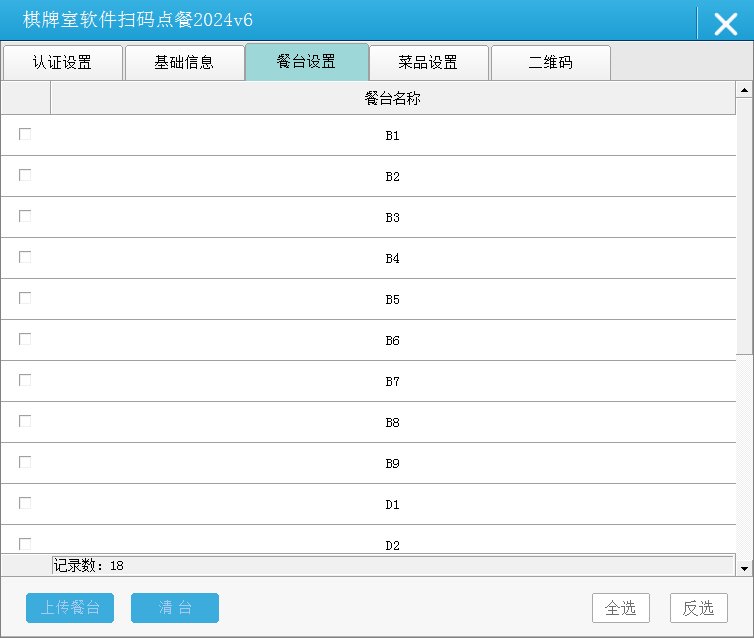Viewport: 754px width, 638px height.
Task: Click the scrollbar up arrow
Action: [744, 90]
